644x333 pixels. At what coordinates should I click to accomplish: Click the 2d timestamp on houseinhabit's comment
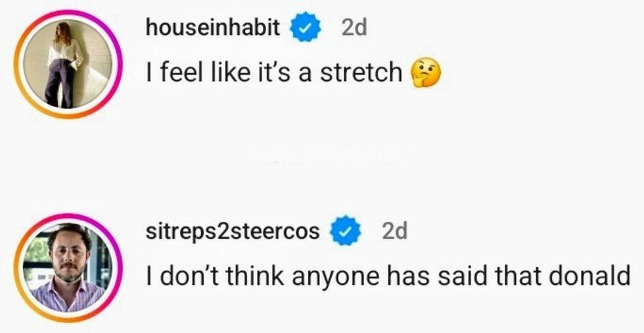(x=354, y=28)
